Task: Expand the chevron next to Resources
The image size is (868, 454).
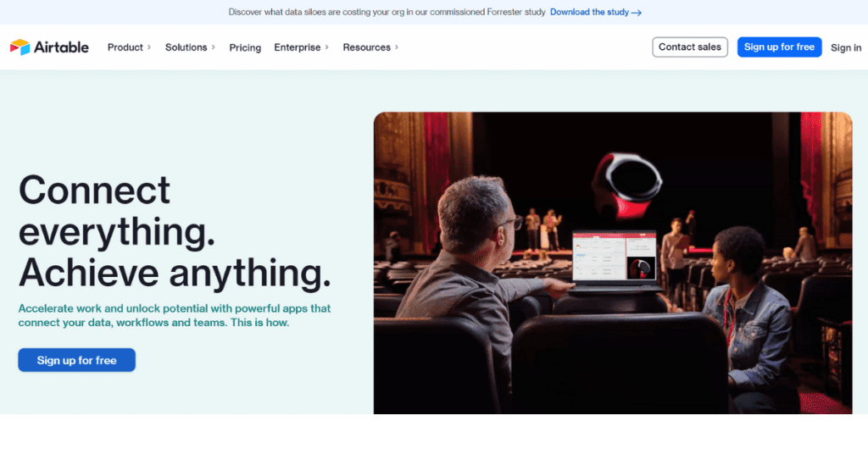Action: coord(397,47)
